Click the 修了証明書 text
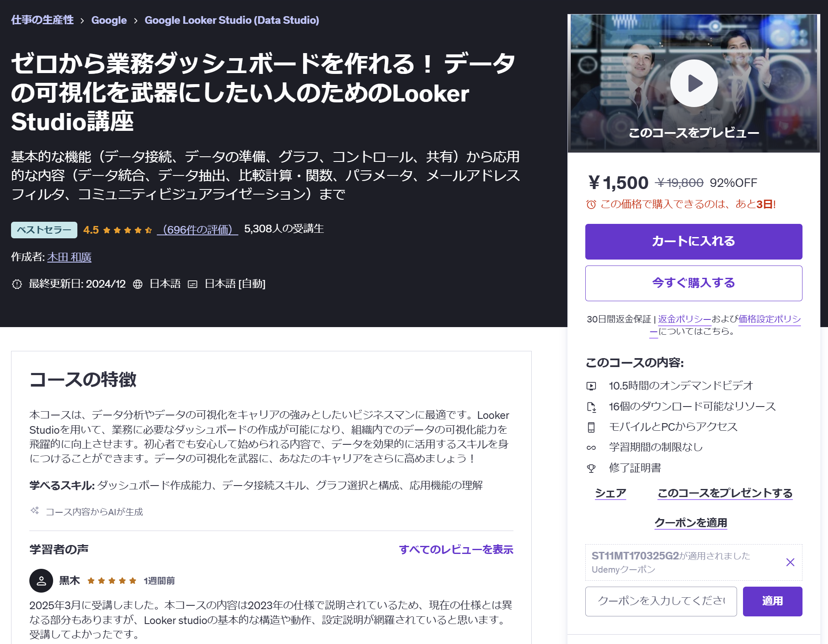Viewport: 828px width, 644px height. (635, 468)
